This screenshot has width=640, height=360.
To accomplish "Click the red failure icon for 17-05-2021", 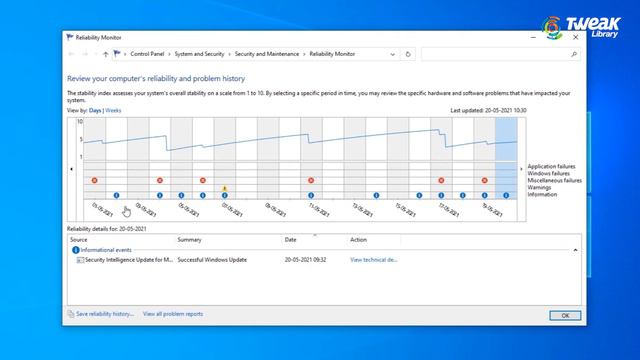I will tap(441, 180).
